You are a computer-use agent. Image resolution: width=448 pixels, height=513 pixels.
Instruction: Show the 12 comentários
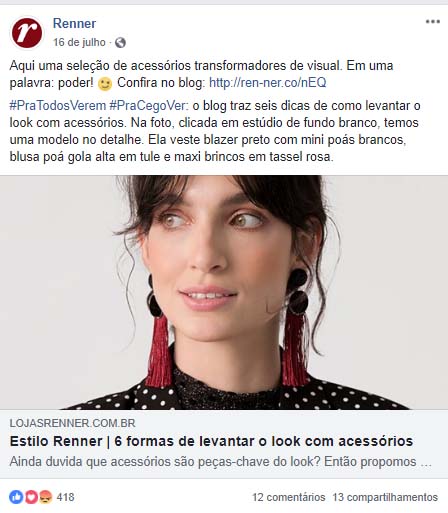pos(289,497)
